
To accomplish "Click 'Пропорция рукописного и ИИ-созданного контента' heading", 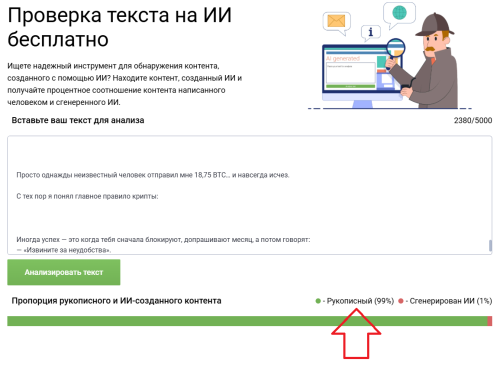I will pyautogui.click(x=116, y=301).
